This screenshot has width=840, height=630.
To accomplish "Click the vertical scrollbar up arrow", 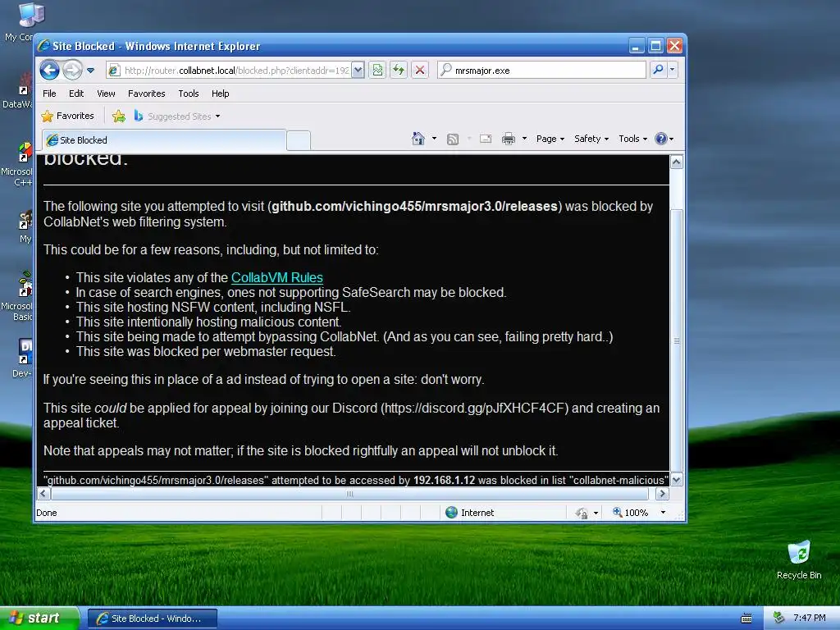I will pos(677,162).
